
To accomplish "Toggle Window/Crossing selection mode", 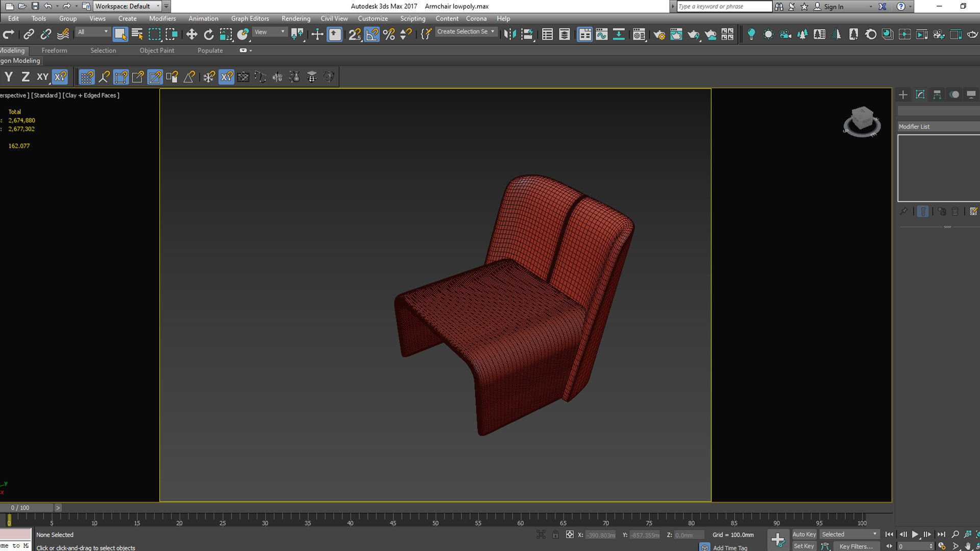I will pyautogui.click(x=171, y=34).
